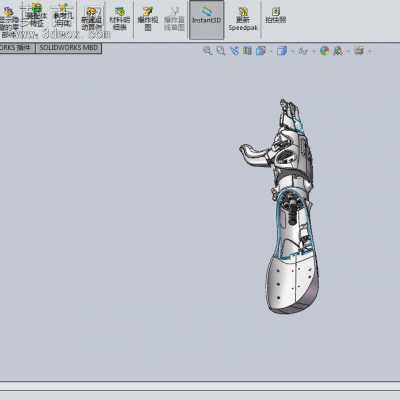Click the Zoom to Fit icon
The image size is (400, 400).
[207, 51]
